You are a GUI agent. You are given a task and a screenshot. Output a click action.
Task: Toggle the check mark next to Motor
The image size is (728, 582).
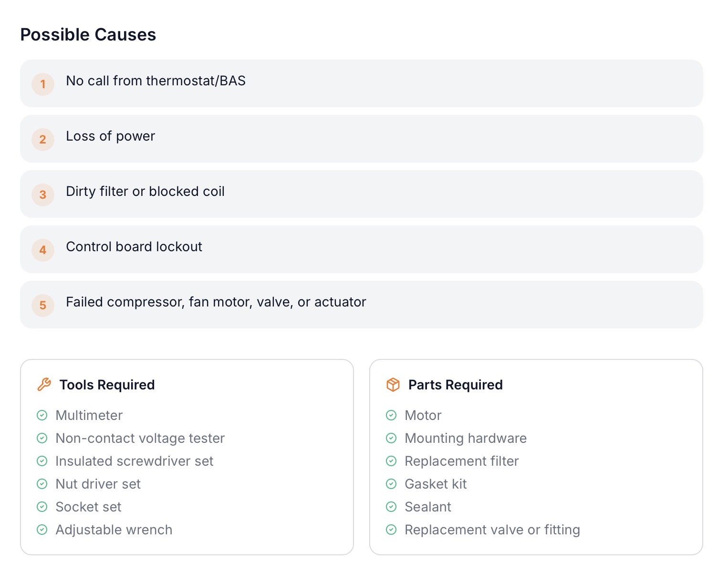pyautogui.click(x=391, y=415)
